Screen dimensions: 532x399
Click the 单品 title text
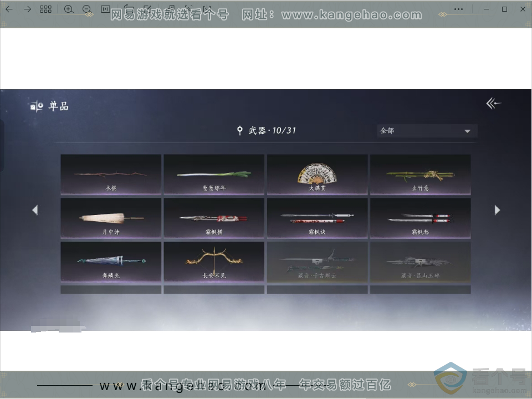click(58, 106)
